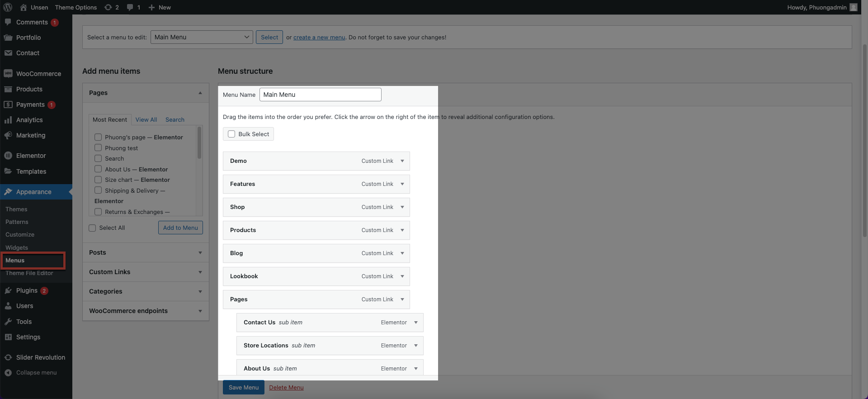
Task: Check the Phuong test page checkbox
Action: point(98,147)
